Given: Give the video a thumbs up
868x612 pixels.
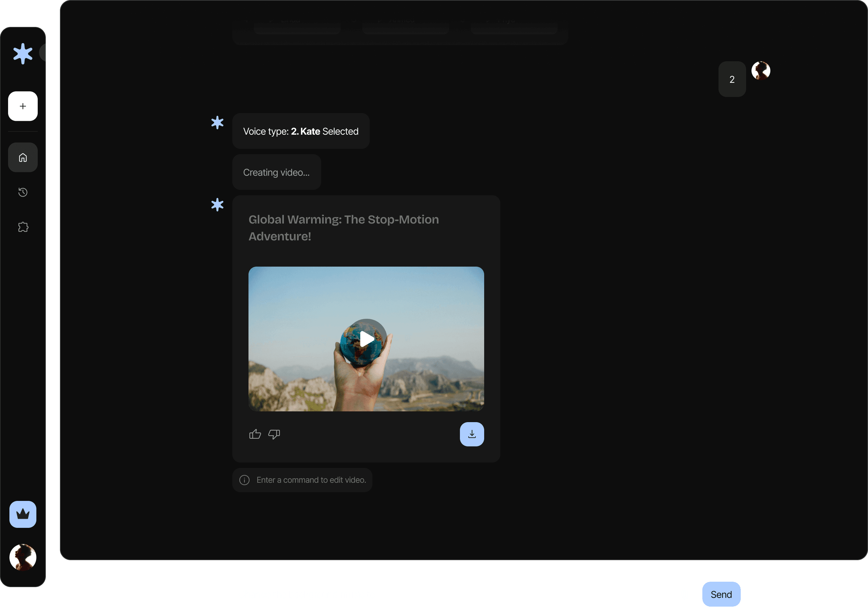Looking at the screenshot, I should 255,434.
